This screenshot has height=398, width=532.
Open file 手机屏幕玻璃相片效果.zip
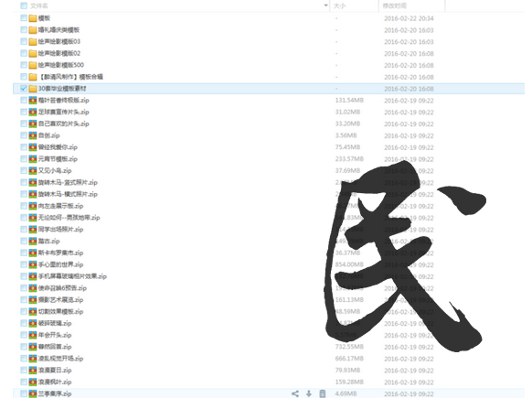click(72, 276)
